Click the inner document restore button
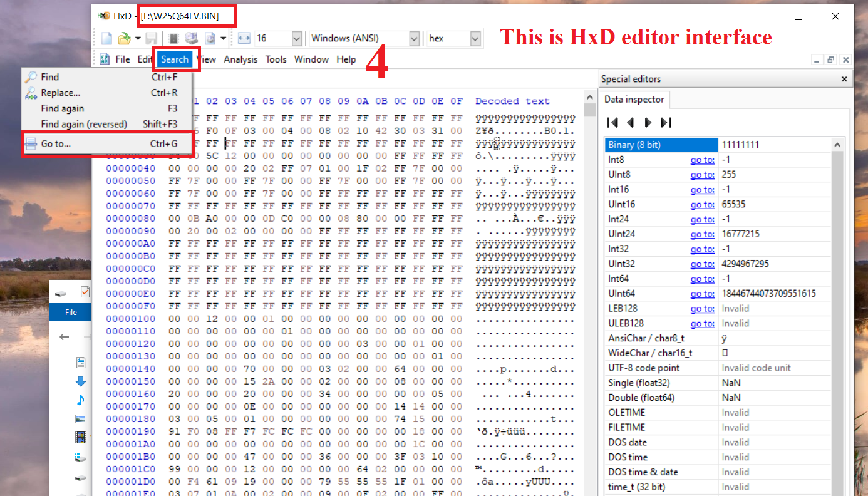868x496 pixels. [831, 60]
